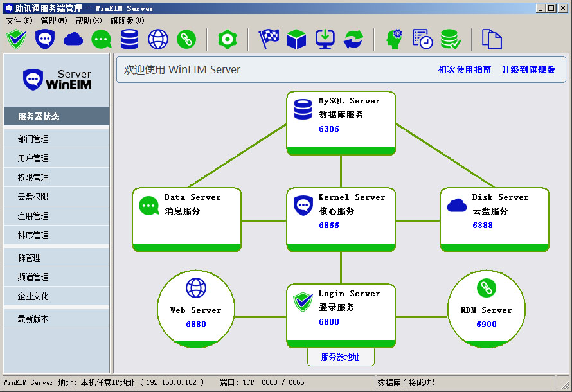Click Disk Server port 6888

coord(483,226)
